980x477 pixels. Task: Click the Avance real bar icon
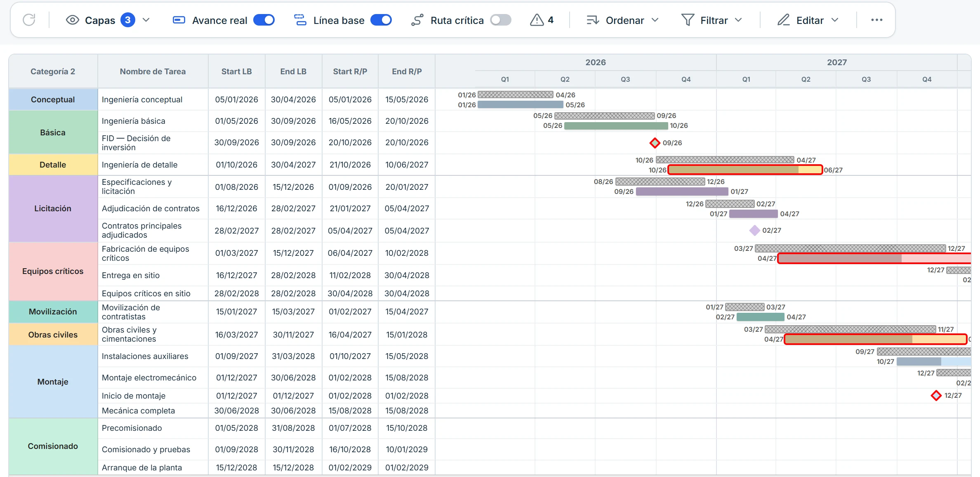179,20
